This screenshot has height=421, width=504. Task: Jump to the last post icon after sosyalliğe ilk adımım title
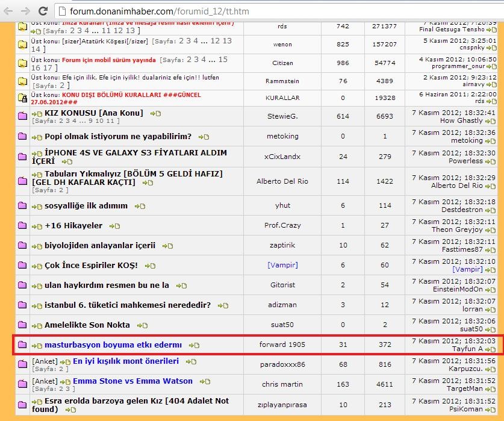tap(140, 206)
